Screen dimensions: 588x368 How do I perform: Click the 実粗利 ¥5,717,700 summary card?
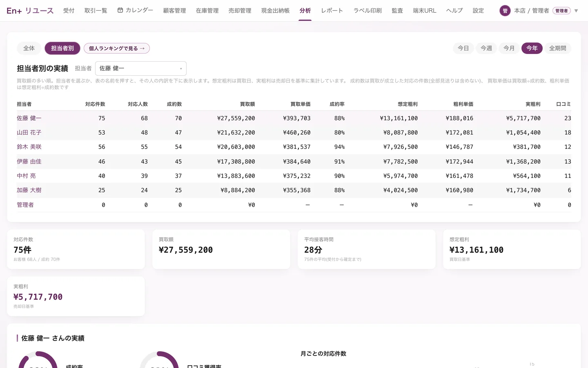pos(76,296)
